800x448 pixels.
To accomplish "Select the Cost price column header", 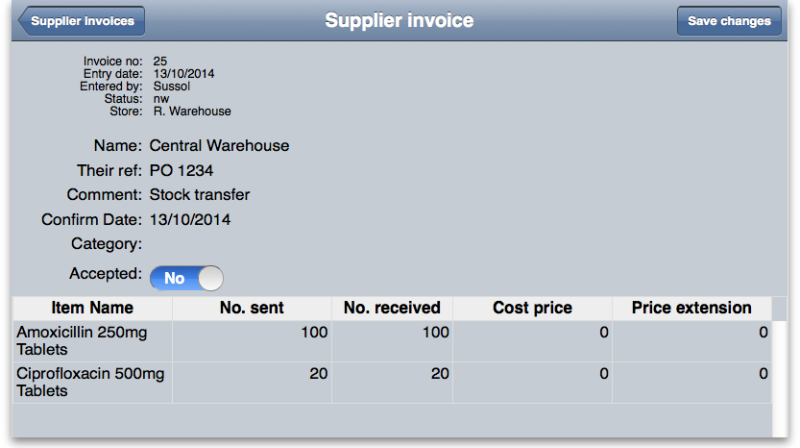I will [x=532, y=308].
